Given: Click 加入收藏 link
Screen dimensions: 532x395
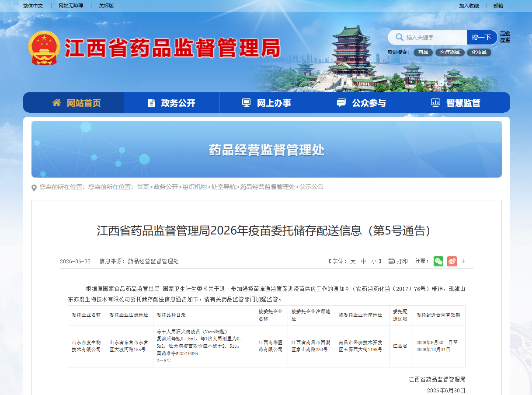Looking at the screenshot, I should click(x=469, y=6).
